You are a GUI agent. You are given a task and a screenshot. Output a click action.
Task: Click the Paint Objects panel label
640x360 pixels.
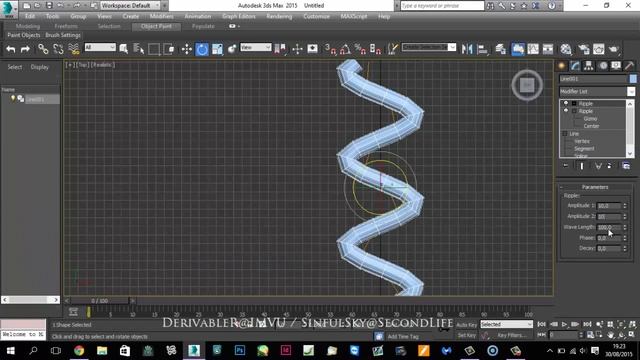coord(24,35)
